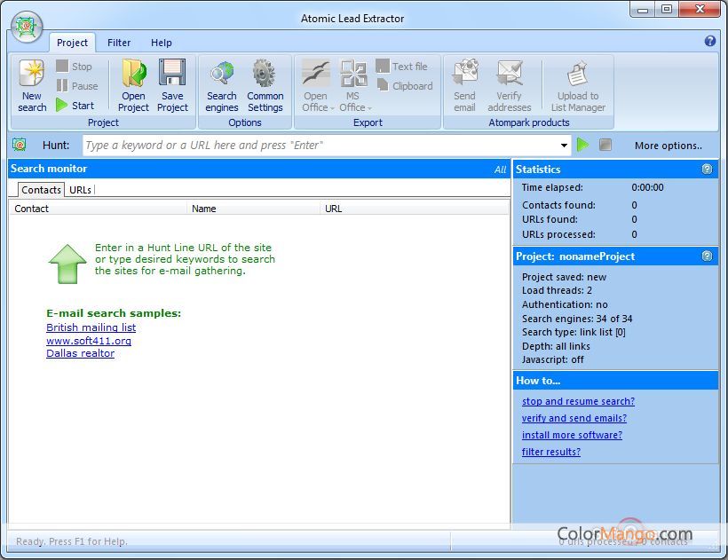
Task: Click the 'Search engines: 34 of 34' text
Action: click(x=577, y=319)
